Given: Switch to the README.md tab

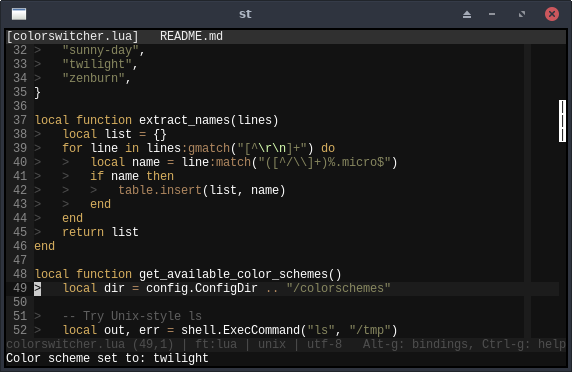Looking at the screenshot, I should click(x=191, y=36).
